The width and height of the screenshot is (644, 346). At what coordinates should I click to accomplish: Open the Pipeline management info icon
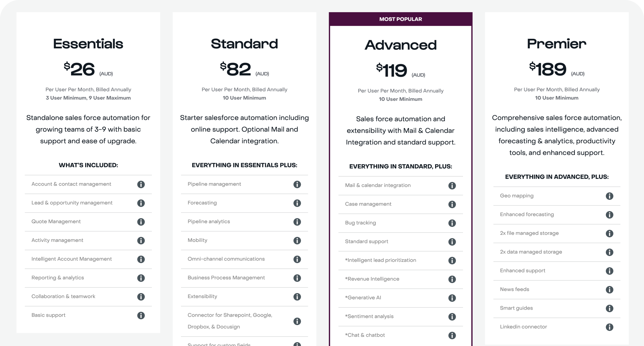[x=297, y=185]
